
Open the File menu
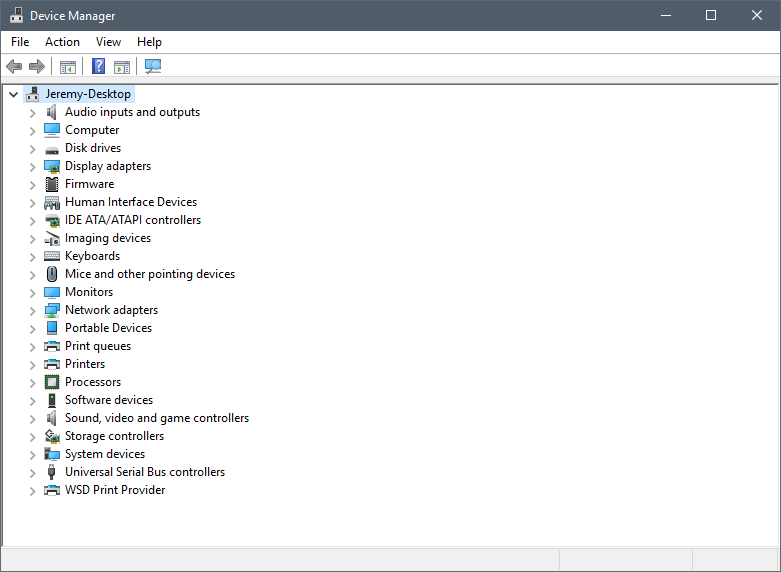pyautogui.click(x=20, y=42)
